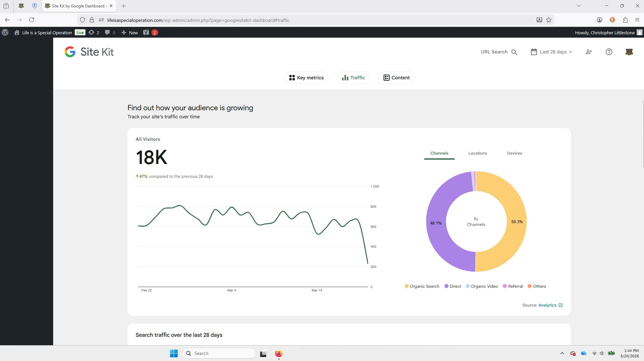The height and width of the screenshot is (361, 644).
Task: Open the tracking protection shield icon
Action: 82,20
